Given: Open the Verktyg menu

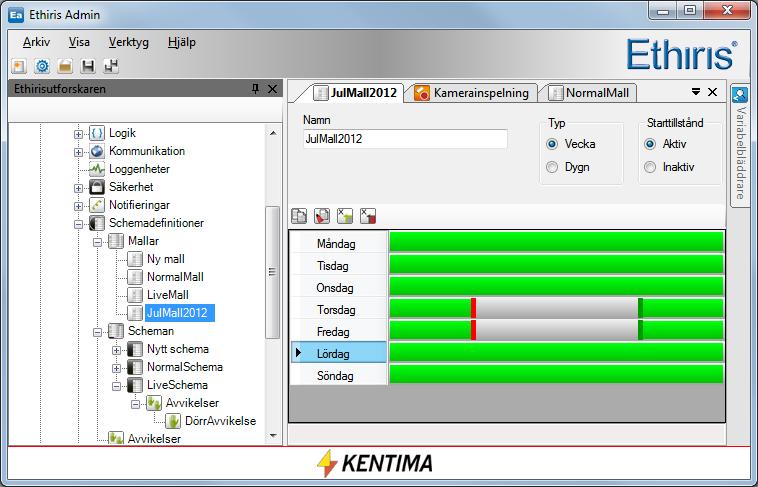Looking at the screenshot, I should point(129,42).
